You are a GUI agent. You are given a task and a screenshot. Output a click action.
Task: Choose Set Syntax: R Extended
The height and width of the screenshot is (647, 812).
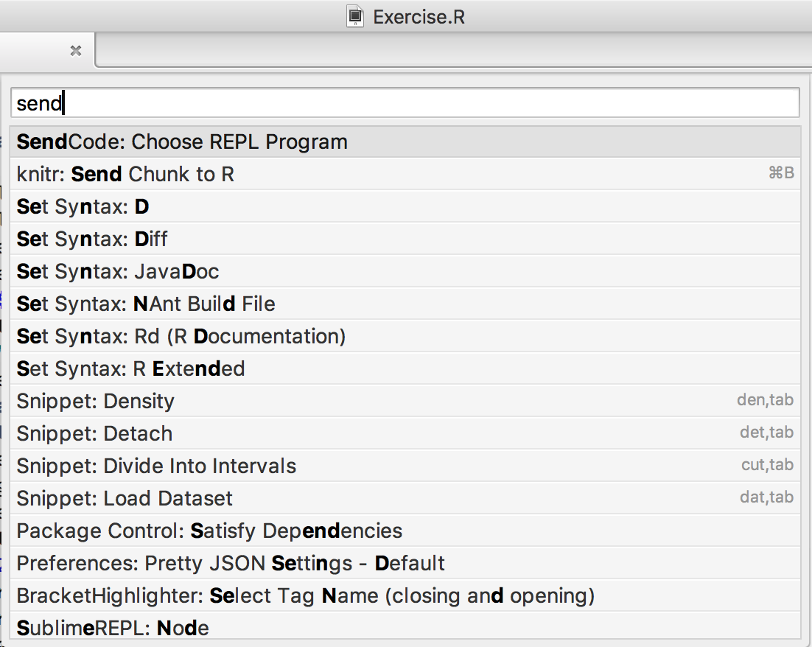(x=405, y=368)
